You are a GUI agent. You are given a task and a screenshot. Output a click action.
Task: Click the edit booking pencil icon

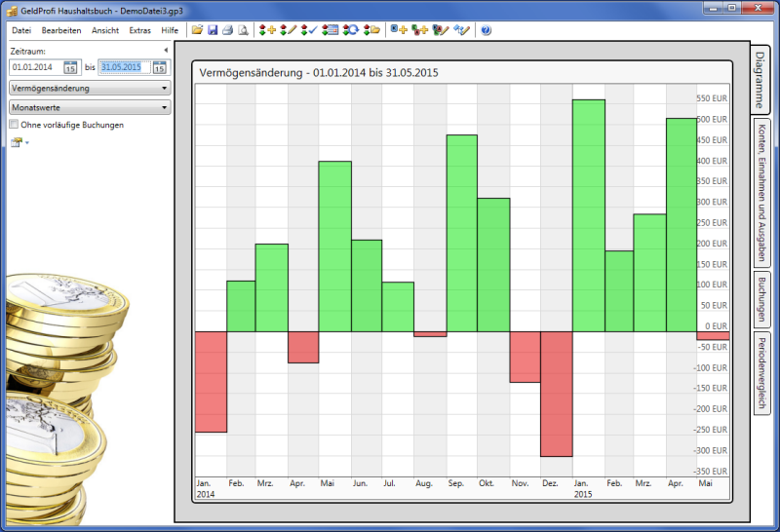click(x=288, y=30)
